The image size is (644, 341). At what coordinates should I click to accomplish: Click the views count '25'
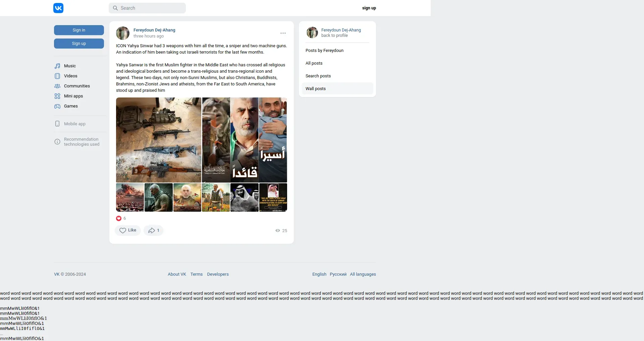[x=285, y=231]
